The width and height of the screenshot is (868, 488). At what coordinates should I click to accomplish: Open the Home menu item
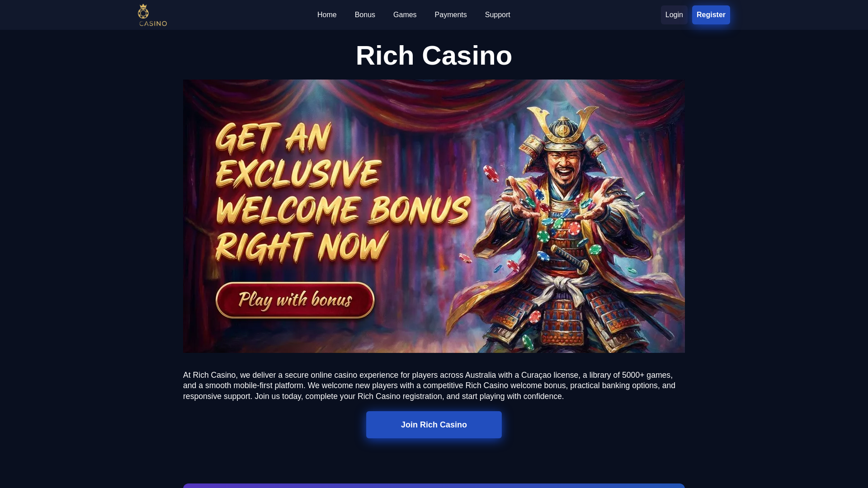point(327,15)
